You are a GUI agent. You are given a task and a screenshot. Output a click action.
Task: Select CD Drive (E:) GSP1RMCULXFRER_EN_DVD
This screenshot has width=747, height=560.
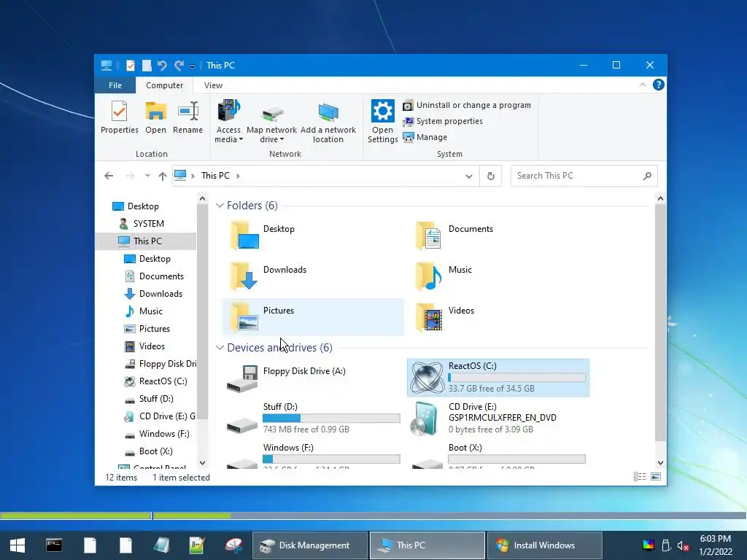click(x=498, y=419)
